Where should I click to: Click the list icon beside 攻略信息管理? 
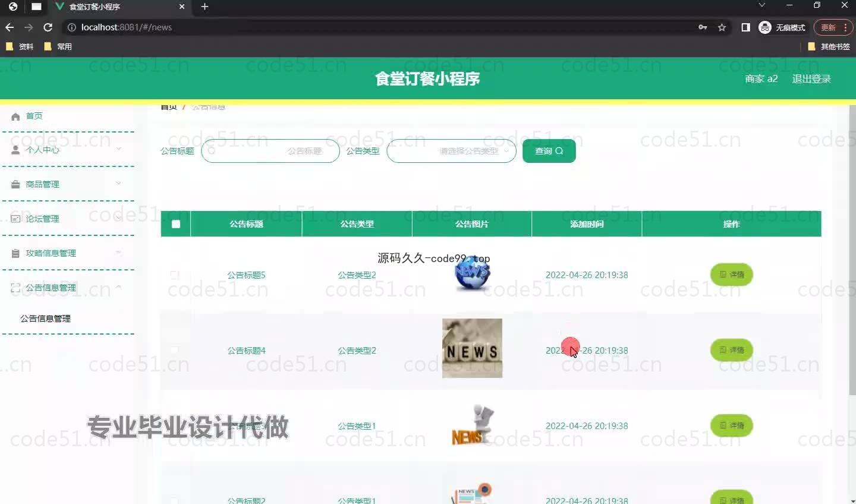(x=15, y=253)
